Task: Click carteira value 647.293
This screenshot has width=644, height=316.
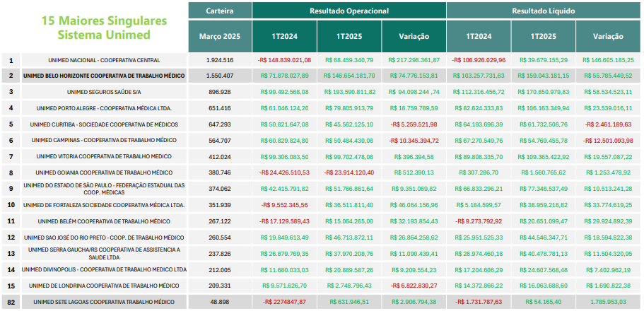Action: click(x=220, y=124)
